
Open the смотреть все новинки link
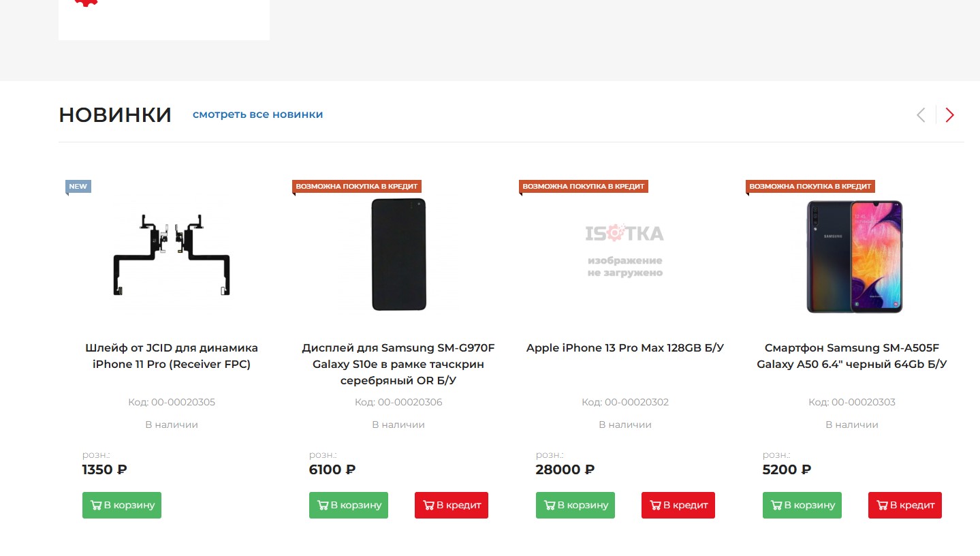(x=257, y=114)
